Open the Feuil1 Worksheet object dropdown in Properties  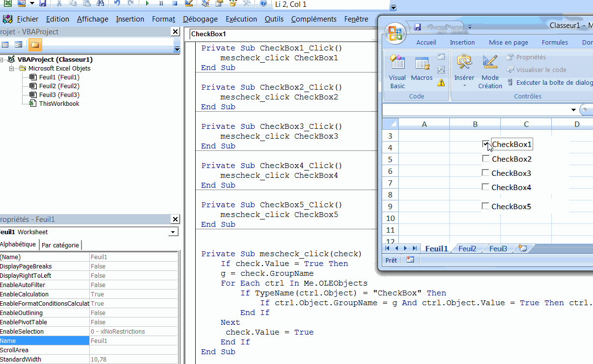coord(174,232)
